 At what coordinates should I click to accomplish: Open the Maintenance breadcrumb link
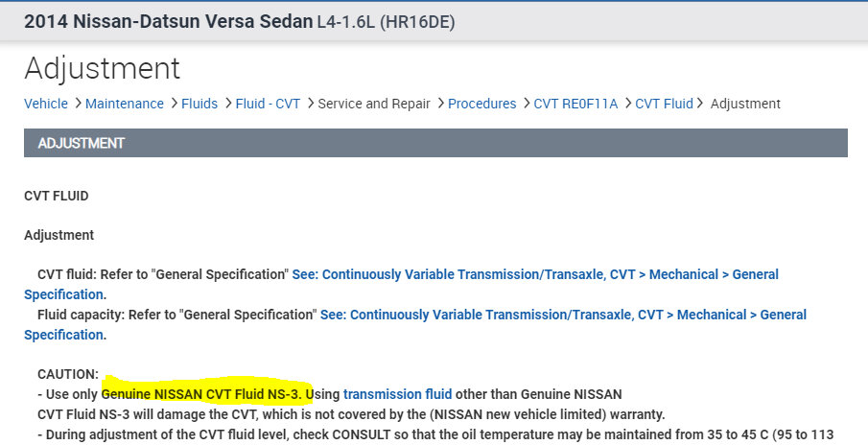pos(125,104)
